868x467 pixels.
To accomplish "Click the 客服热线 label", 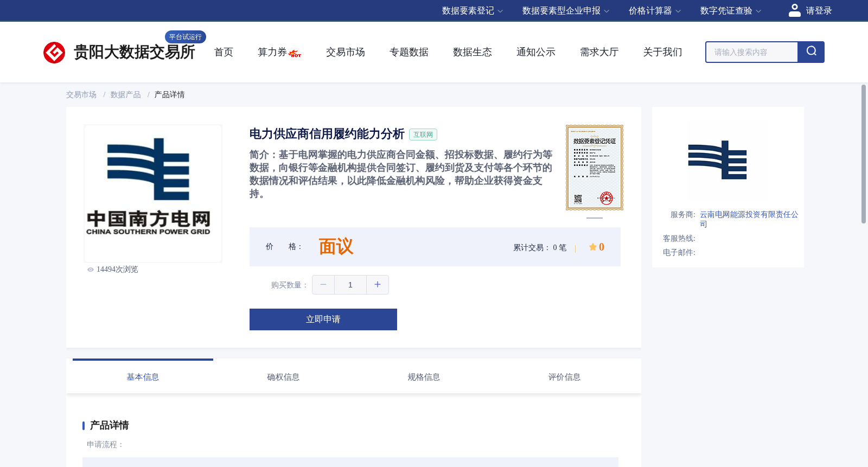I will [x=679, y=239].
